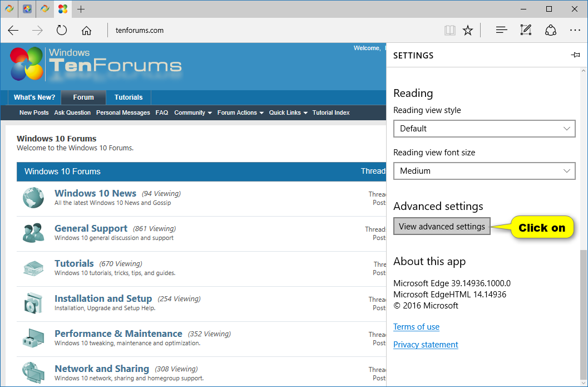Open the Tutorial Index link
The height and width of the screenshot is (387, 588).
pyautogui.click(x=331, y=112)
